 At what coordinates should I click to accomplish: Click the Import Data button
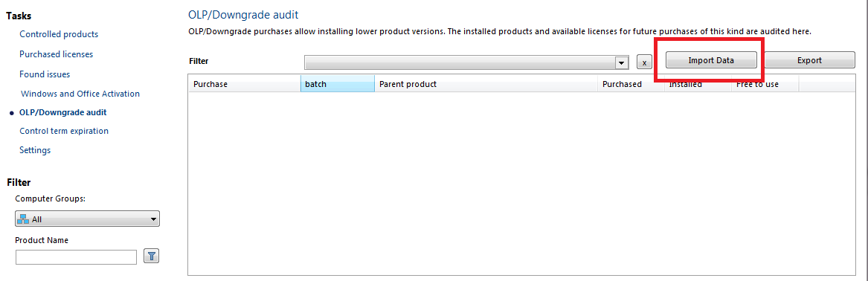[711, 60]
